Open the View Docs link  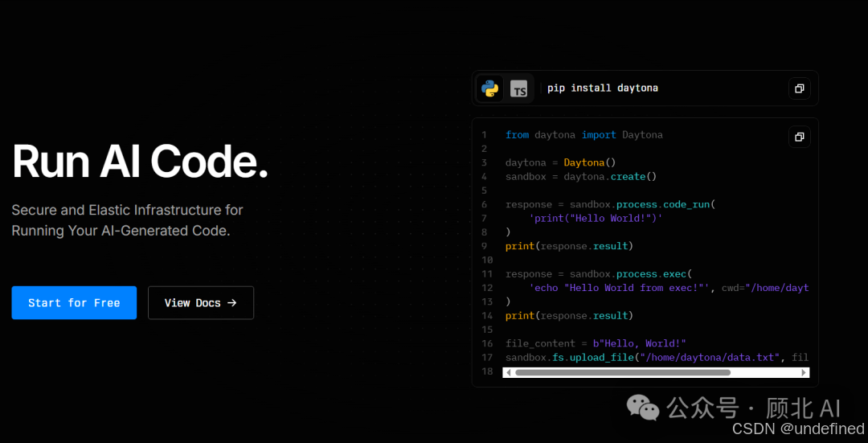pos(201,303)
